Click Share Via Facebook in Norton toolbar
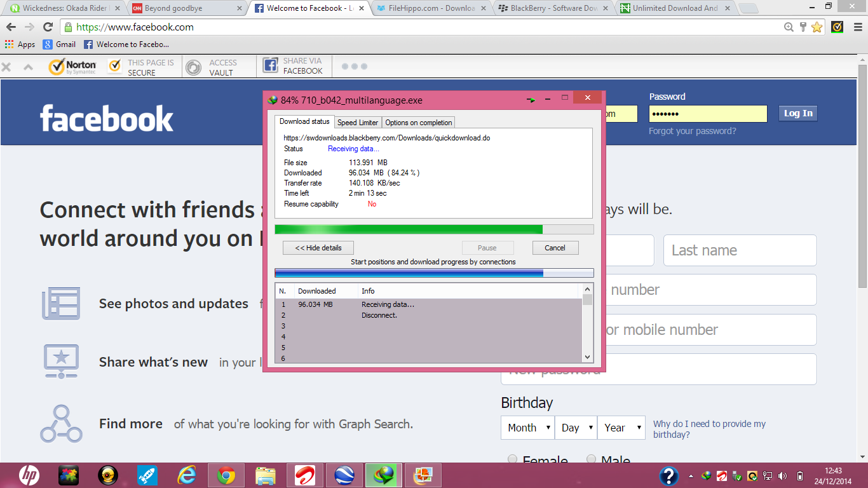 click(294, 66)
